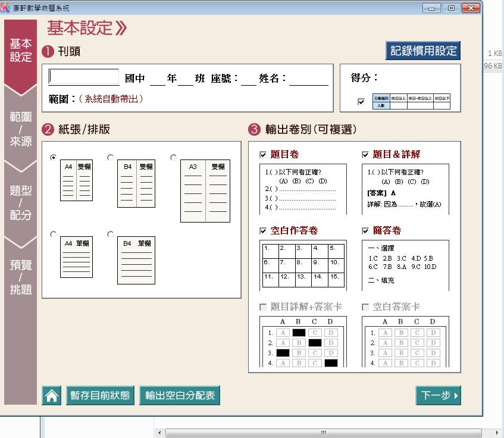Uncheck the 題目卷 checkbox

(263, 155)
